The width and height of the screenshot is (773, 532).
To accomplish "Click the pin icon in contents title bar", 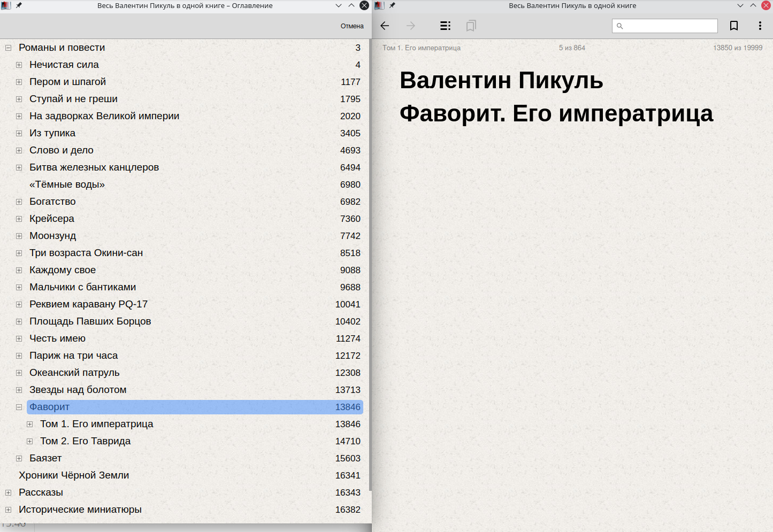I will [x=19, y=5].
